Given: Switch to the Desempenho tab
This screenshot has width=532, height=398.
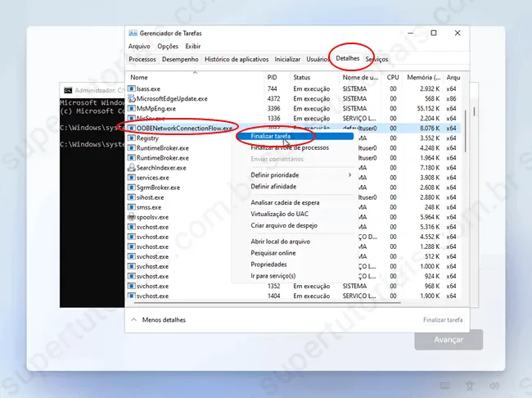Looking at the screenshot, I should (x=180, y=59).
